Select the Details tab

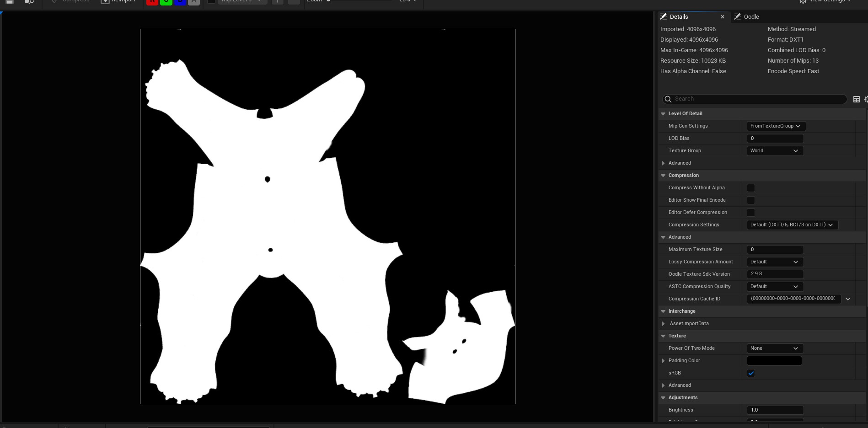point(679,17)
